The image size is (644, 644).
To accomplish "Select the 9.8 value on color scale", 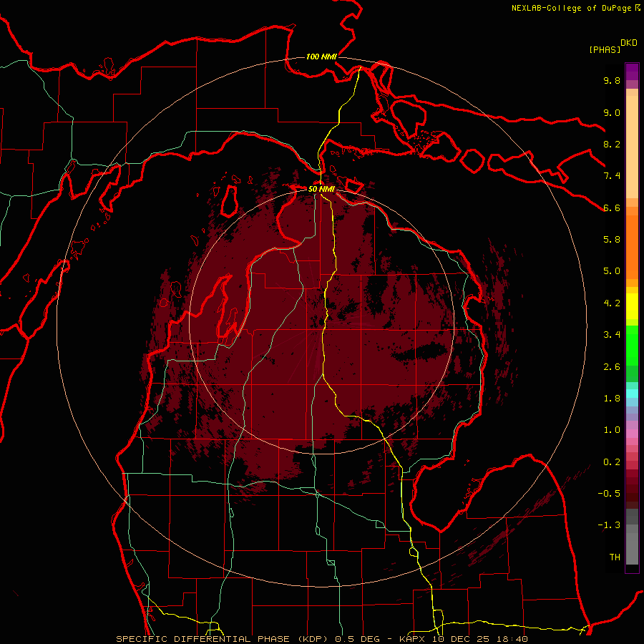I will coord(612,80).
